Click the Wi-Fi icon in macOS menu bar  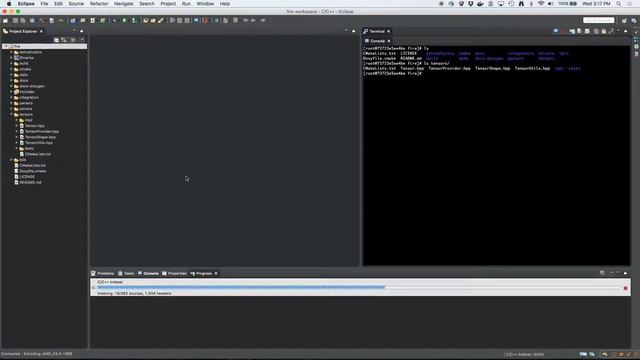(x=541, y=4)
